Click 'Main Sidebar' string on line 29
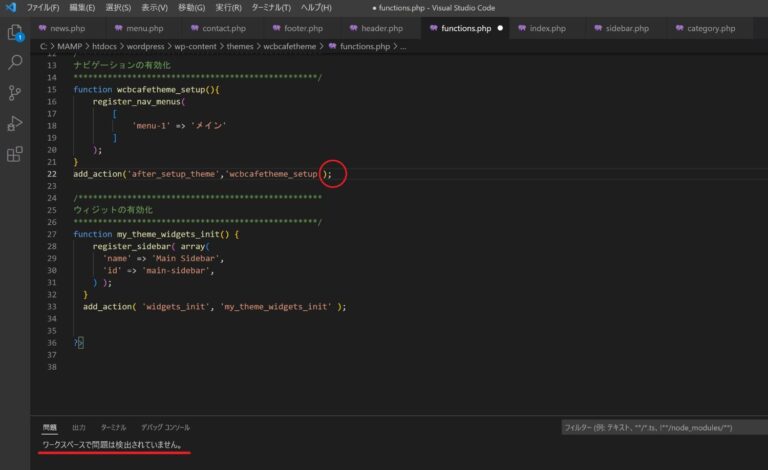 point(185,258)
